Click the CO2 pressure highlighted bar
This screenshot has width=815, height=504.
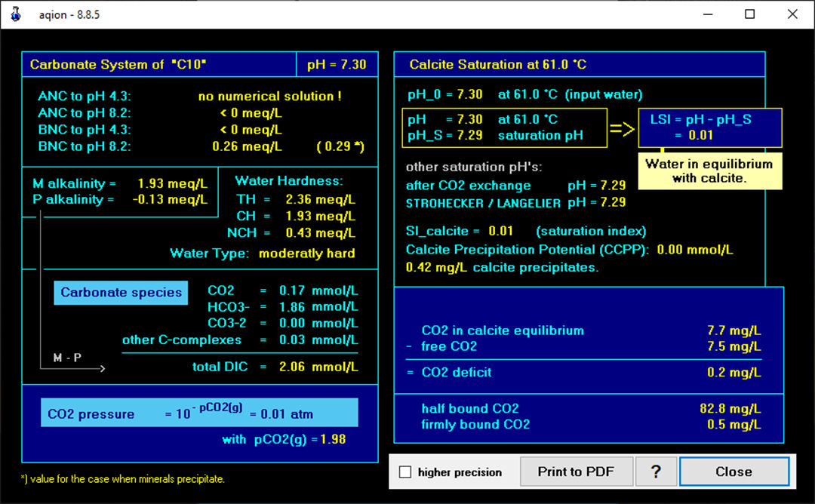click(199, 413)
